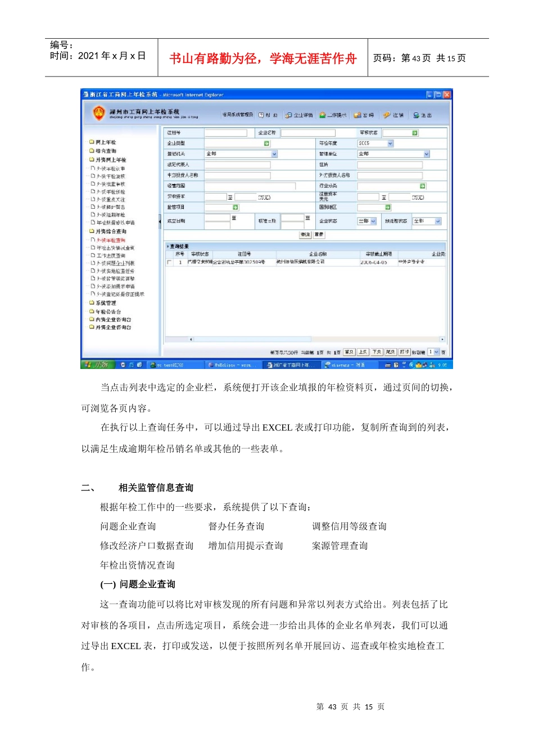Click the 审核截止期限 column header

point(379,254)
